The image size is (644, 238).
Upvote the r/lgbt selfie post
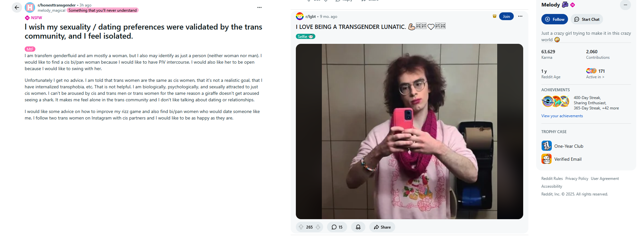[301, 227]
